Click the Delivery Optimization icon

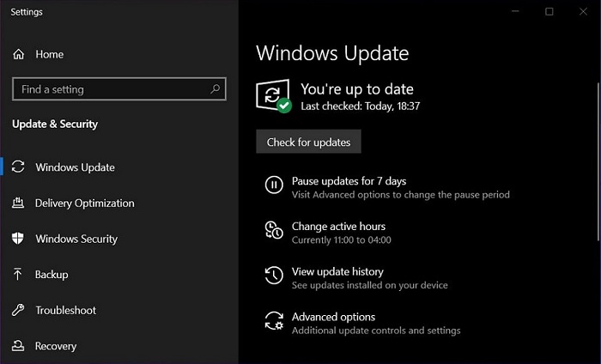(18, 203)
